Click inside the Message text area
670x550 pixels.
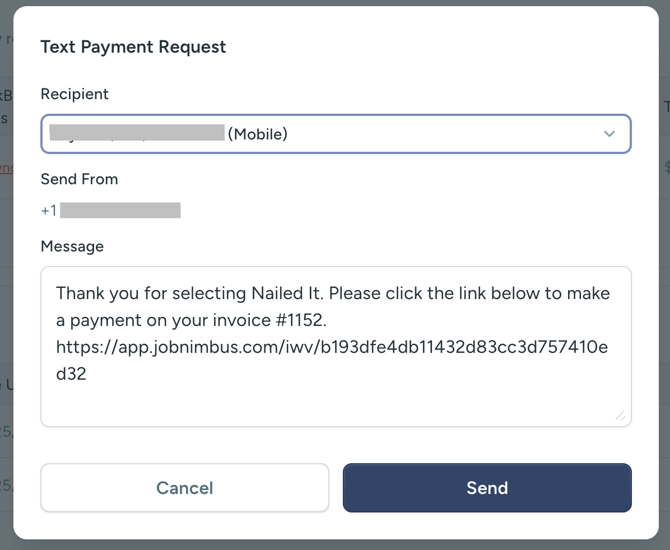[x=336, y=390]
